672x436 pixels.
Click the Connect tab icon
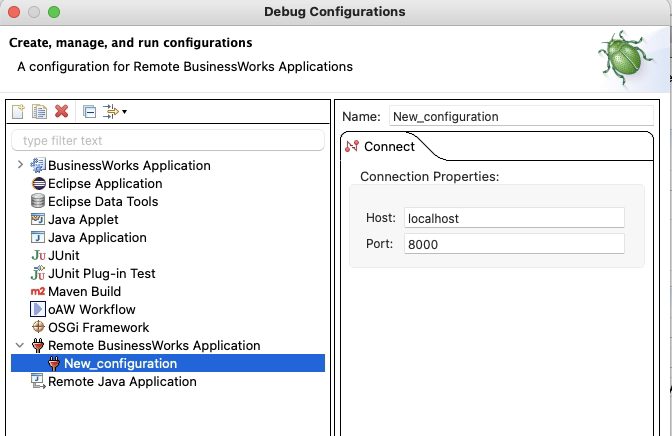click(x=352, y=147)
